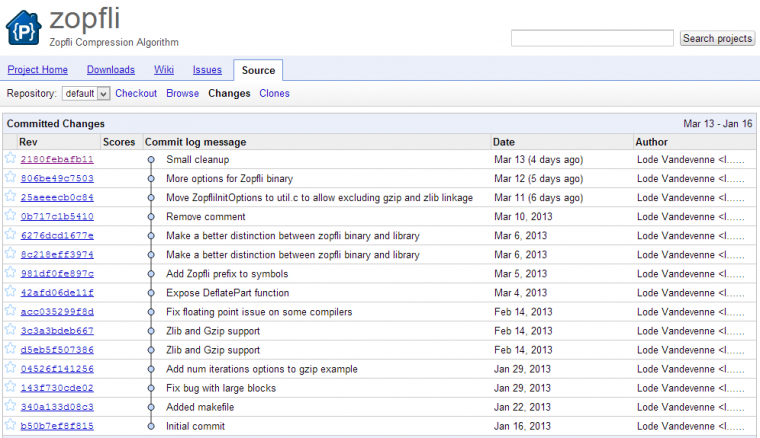Image resolution: width=760 pixels, height=438 pixels.
Task: Click graph node for Expose DeflatePart function
Action: [151, 293]
